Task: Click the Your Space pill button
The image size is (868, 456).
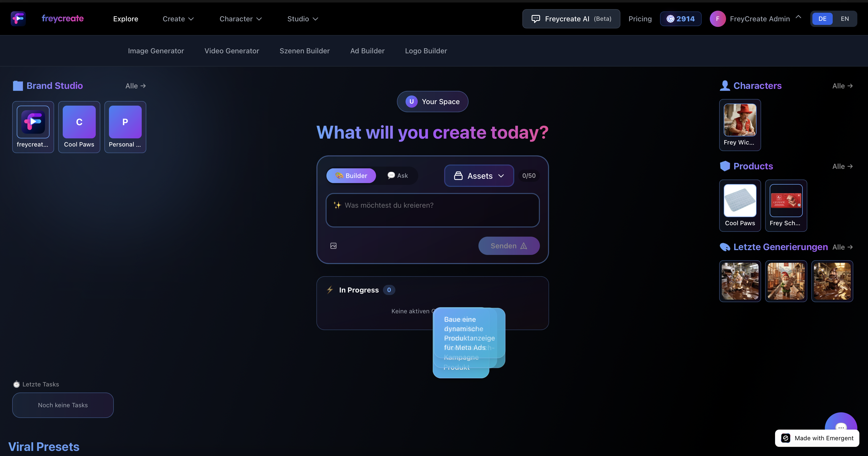Action: pyautogui.click(x=433, y=102)
